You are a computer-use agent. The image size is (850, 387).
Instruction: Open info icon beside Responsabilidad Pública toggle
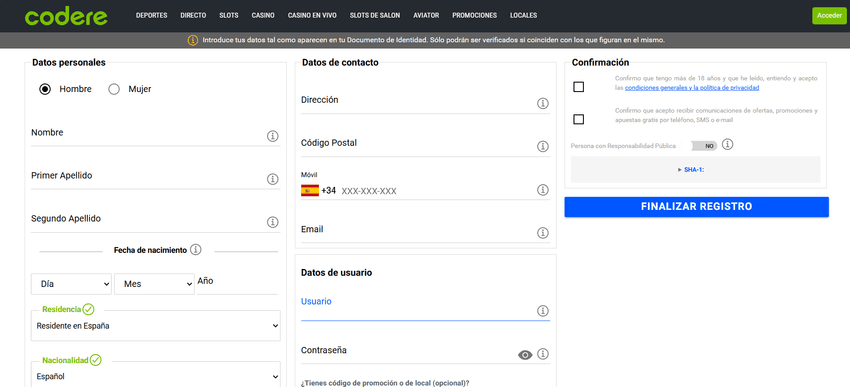click(x=728, y=145)
